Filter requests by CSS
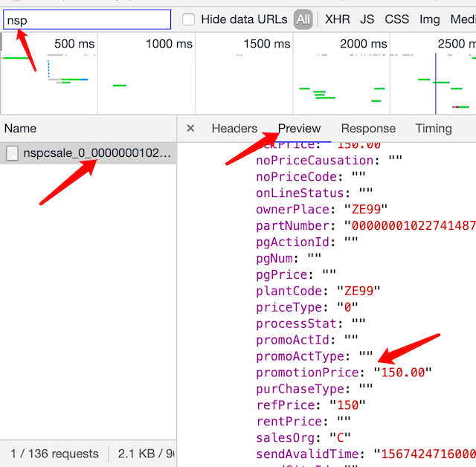476x467 pixels. (x=396, y=19)
